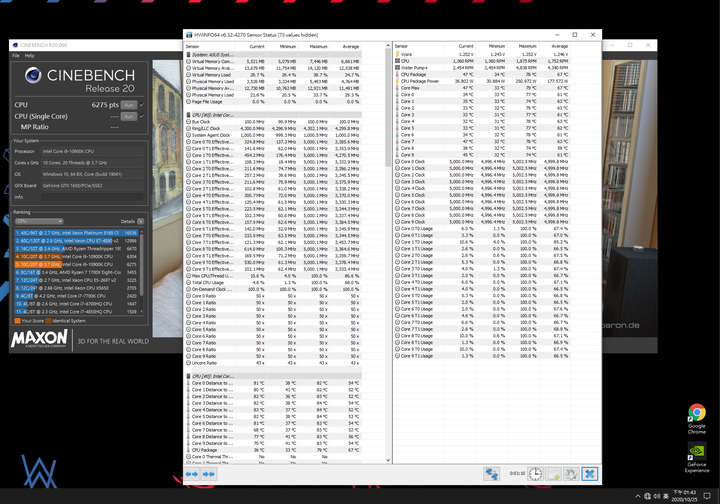Click the Identical System swatch in legend
Viewport: 720px width, 504px height.
[48, 321]
